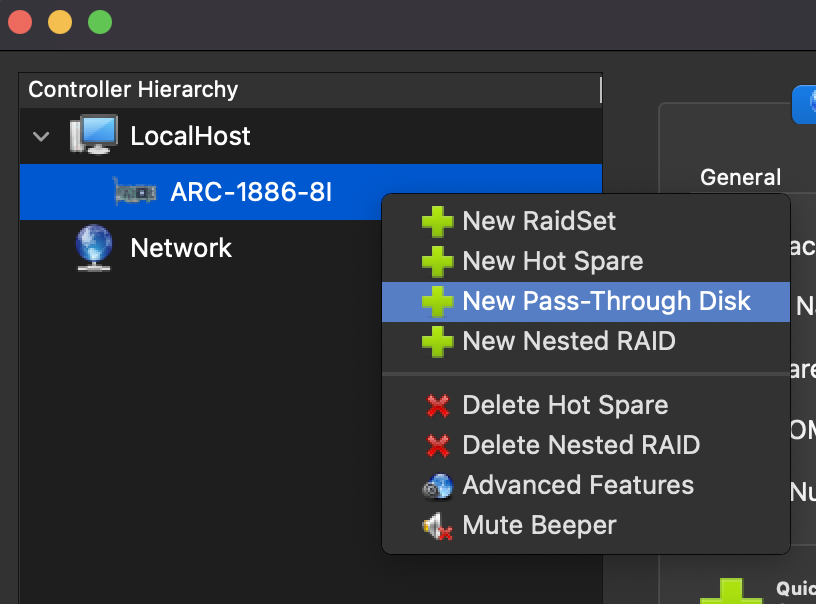Click the window's yellow minimize button
The image size is (816, 604).
point(60,22)
